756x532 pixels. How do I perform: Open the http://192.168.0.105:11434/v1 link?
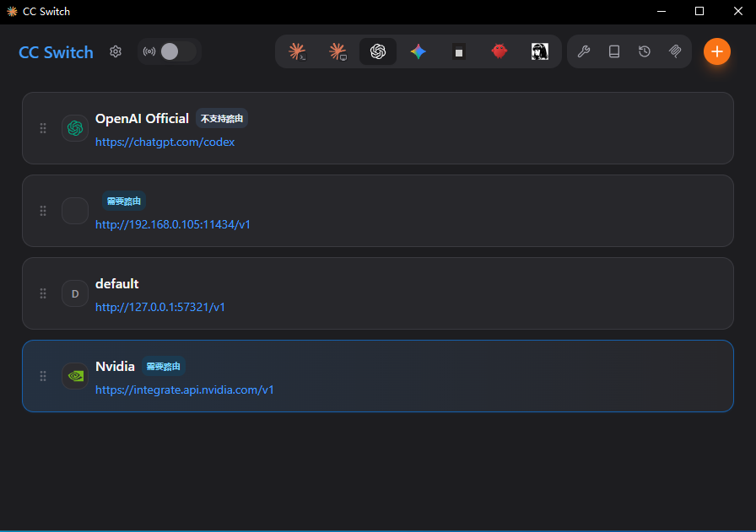[173, 224]
